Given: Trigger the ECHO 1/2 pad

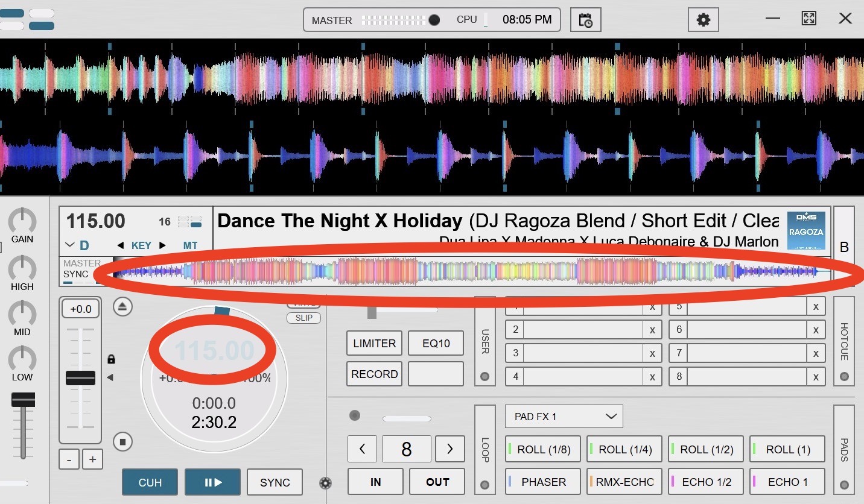Looking at the screenshot, I should point(706,482).
